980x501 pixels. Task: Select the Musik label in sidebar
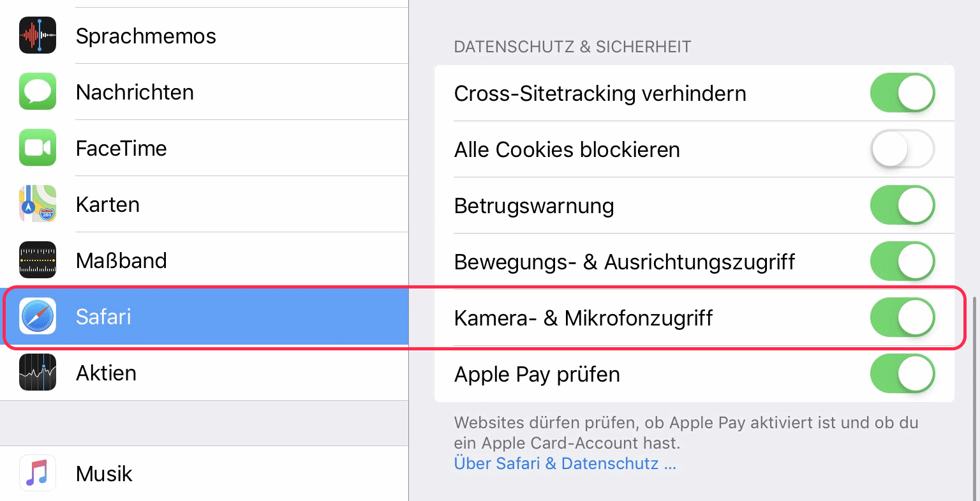104,474
